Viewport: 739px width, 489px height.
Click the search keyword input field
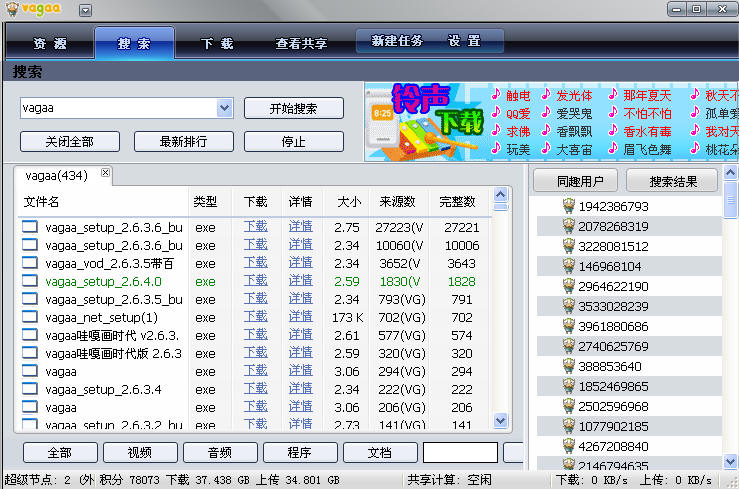point(117,107)
